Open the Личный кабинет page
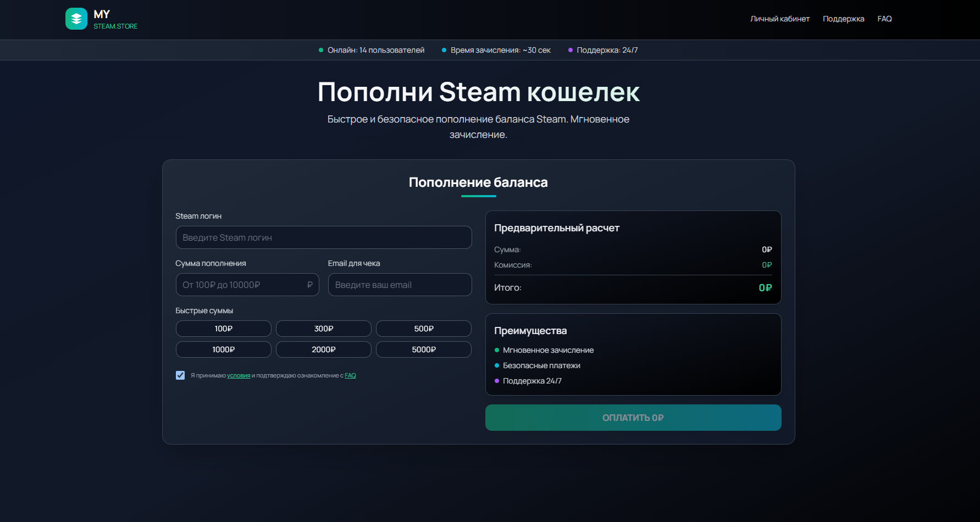The width and height of the screenshot is (980, 522). click(780, 19)
